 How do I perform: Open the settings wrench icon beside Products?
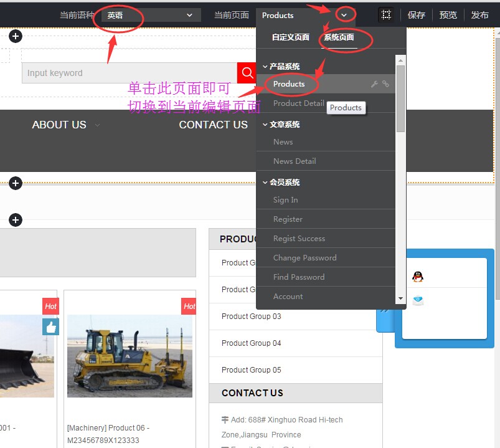374,83
